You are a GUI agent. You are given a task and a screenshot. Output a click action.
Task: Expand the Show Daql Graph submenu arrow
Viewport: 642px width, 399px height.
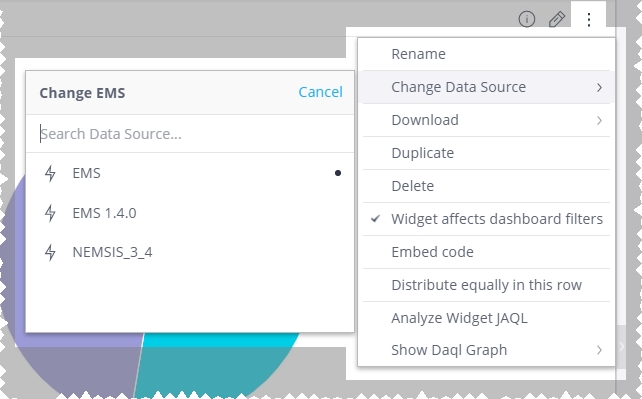coord(599,350)
